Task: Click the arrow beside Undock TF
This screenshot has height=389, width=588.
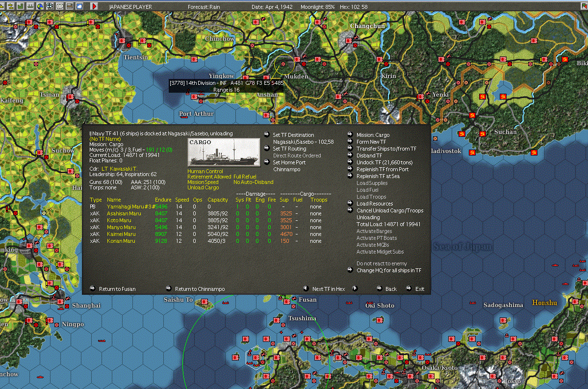Action: [x=350, y=162]
